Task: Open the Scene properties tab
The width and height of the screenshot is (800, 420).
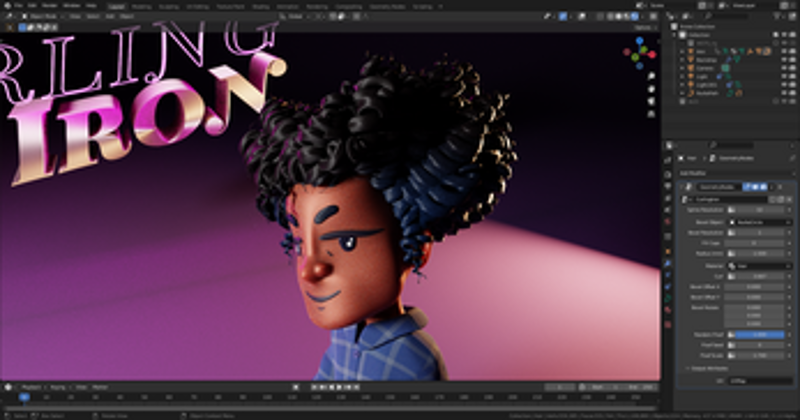Action: pos(668,210)
